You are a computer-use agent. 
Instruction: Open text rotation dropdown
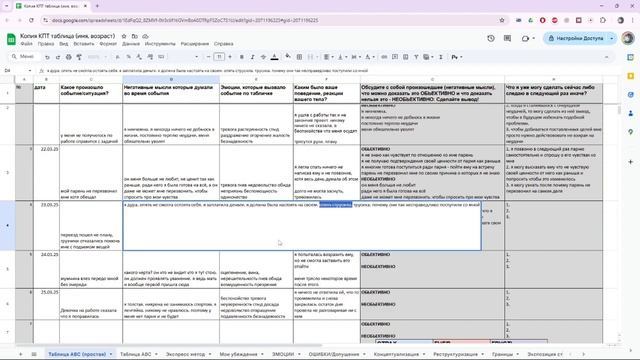tap(369, 57)
